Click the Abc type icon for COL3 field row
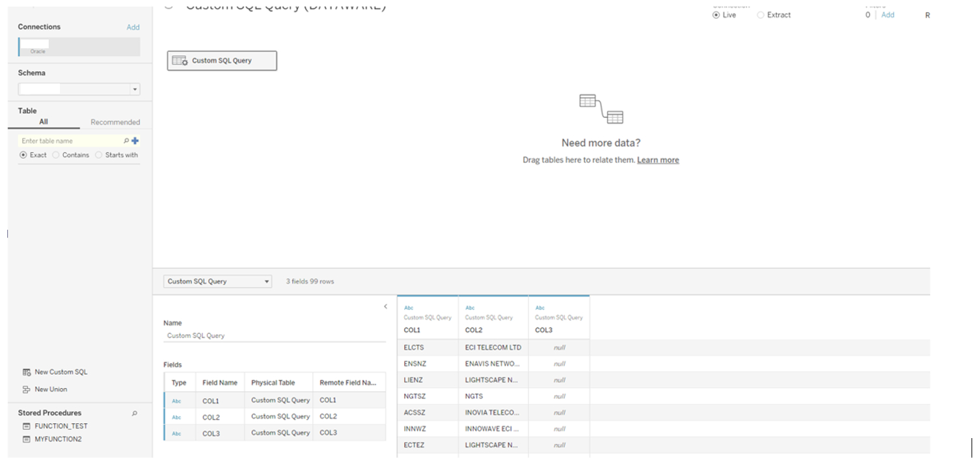 point(176,434)
